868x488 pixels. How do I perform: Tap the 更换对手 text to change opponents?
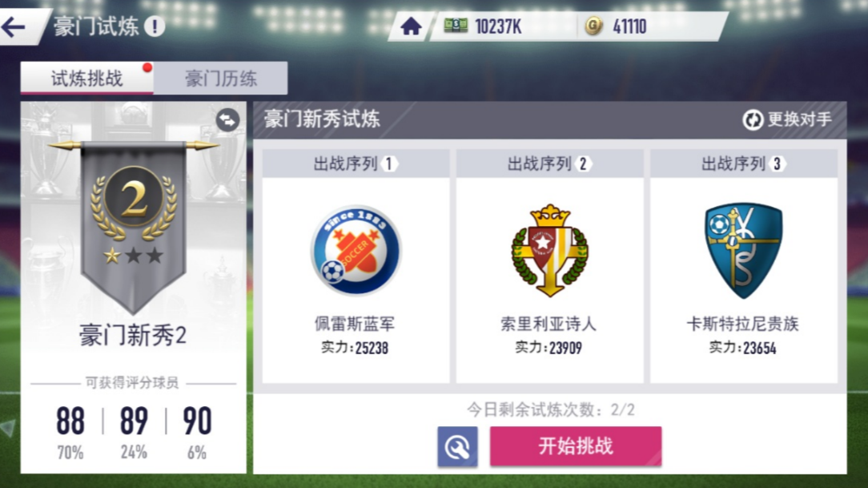(799, 119)
